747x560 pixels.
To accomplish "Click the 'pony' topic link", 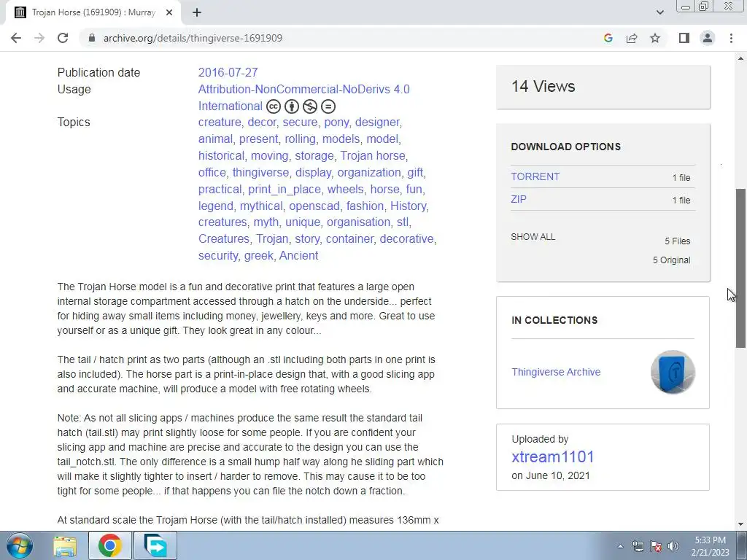I will [336, 122].
